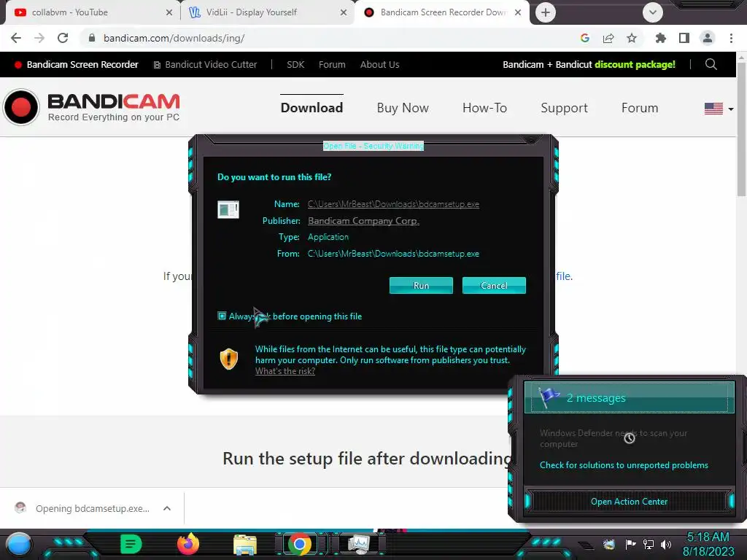Open the Chrome profile avatar
This screenshot has height=560, width=747.
[708, 38]
